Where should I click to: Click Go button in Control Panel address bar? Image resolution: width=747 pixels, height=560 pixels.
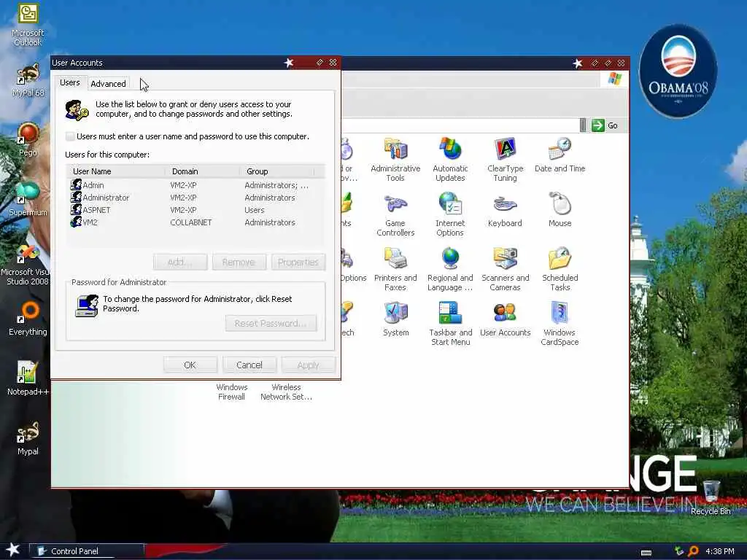605,125
